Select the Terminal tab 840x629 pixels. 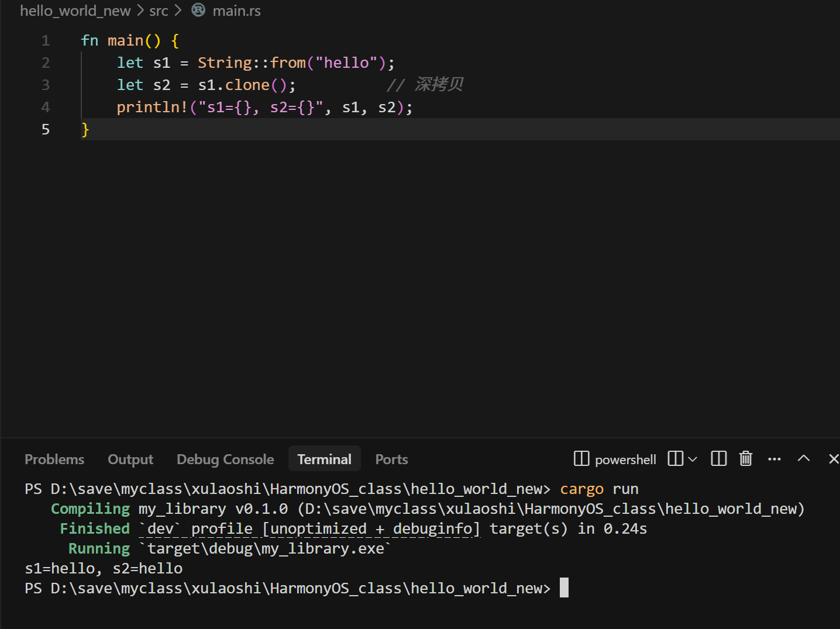(325, 459)
